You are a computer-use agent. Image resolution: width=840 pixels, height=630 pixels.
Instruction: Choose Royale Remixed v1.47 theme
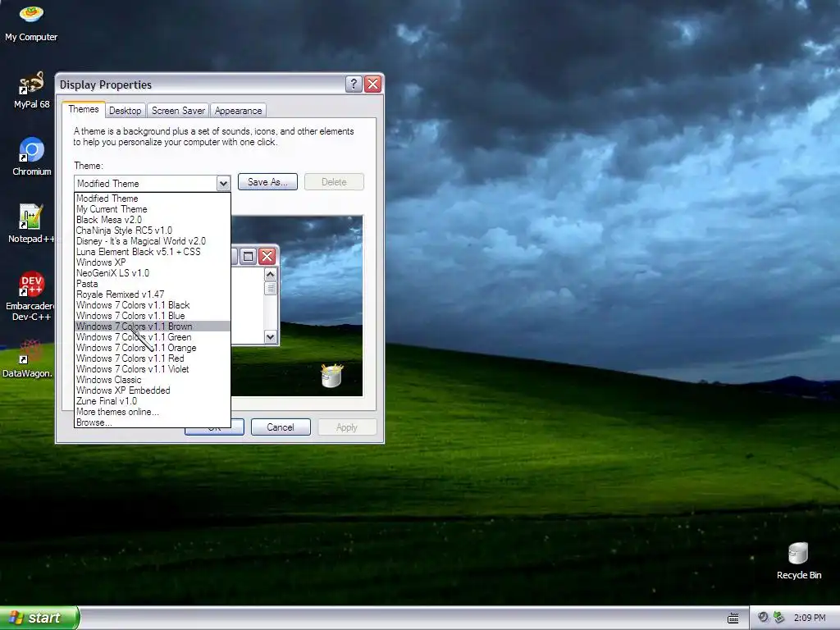152,294
